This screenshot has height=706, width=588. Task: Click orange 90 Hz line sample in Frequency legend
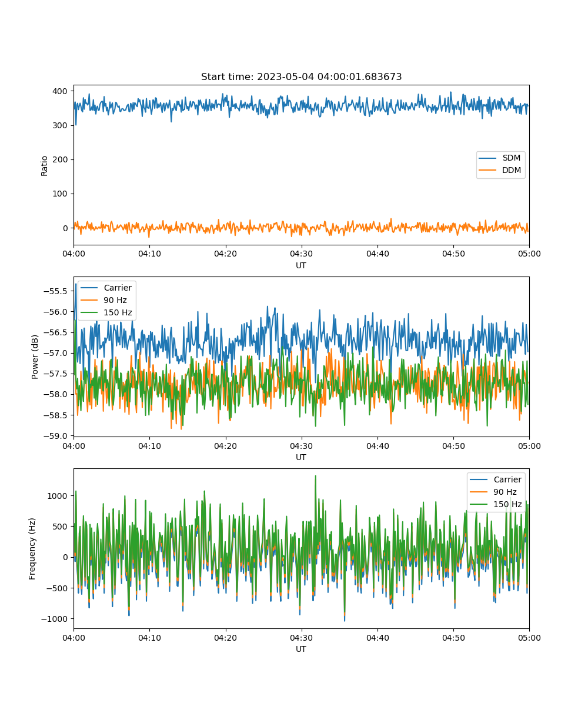480,492
